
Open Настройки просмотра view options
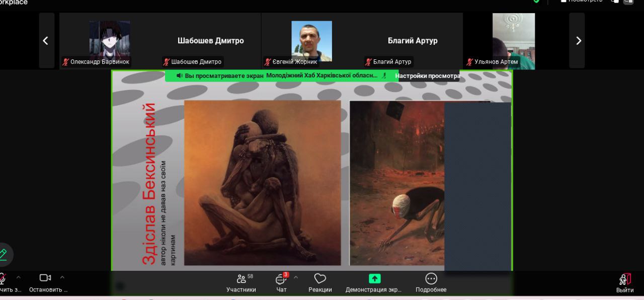pos(428,76)
